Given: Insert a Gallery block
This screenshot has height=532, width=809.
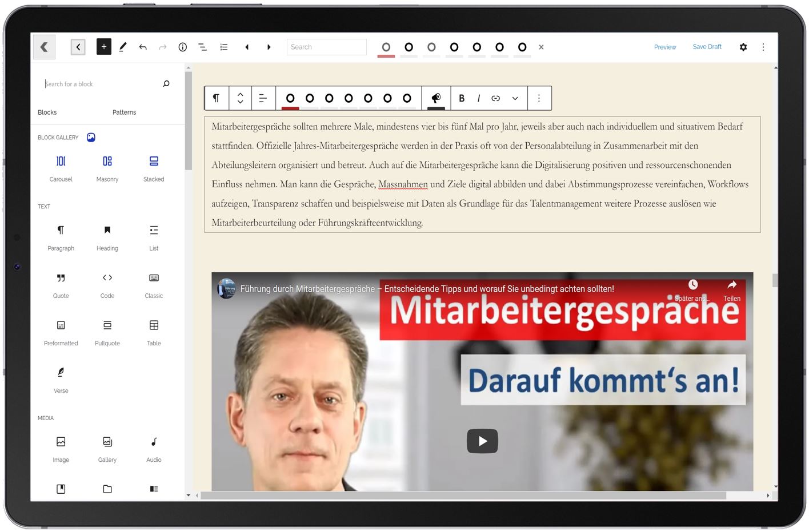Looking at the screenshot, I should tap(107, 449).
